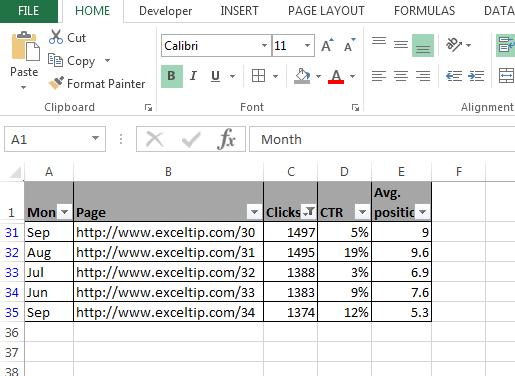
Task: Align text left in the cell
Action: (379, 76)
